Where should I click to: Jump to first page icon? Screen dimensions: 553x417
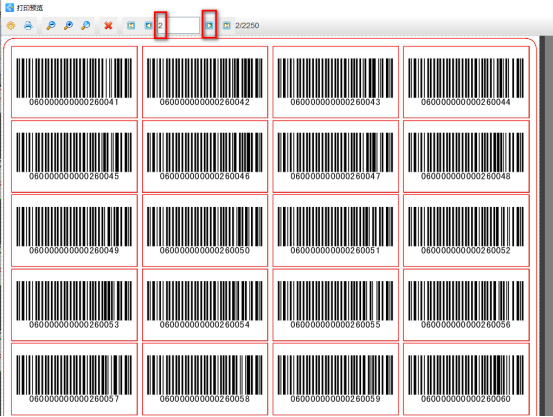(131, 25)
